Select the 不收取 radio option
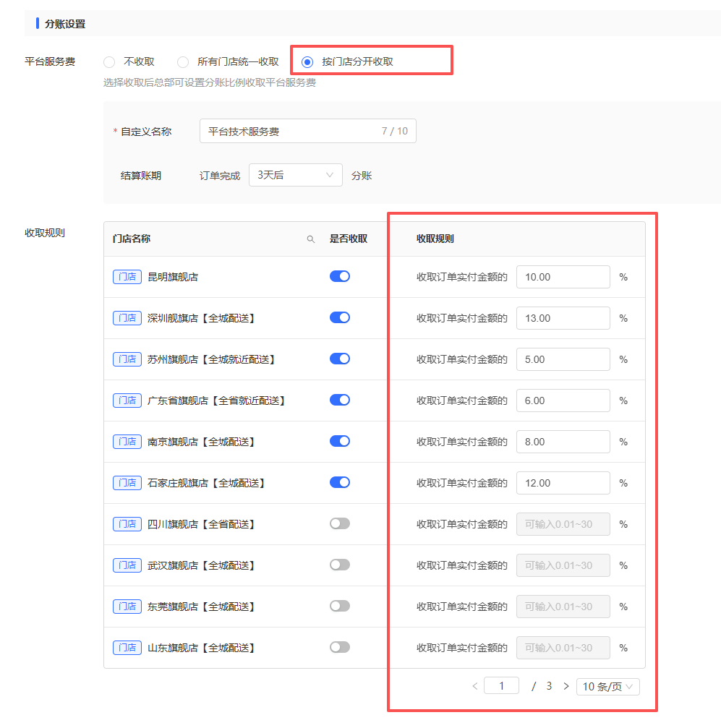The image size is (721, 728). pos(110,62)
